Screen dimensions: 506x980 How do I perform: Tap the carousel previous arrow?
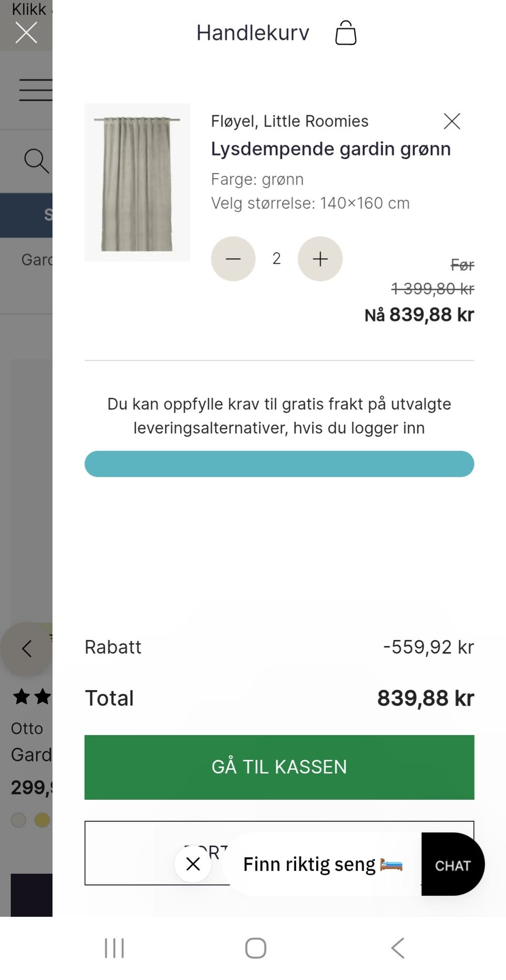(x=26, y=649)
